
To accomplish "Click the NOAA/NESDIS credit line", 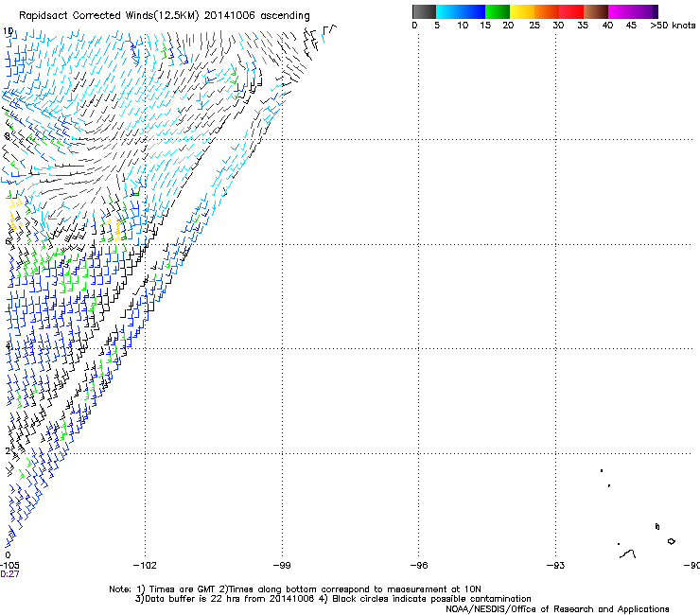I will [557, 609].
